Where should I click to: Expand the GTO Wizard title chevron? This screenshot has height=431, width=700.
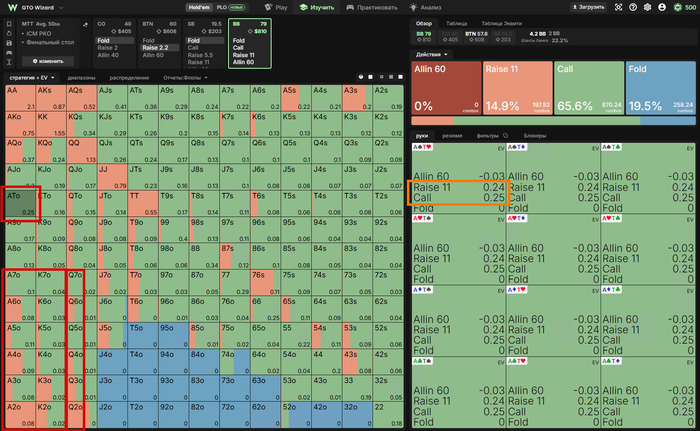coord(61,8)
